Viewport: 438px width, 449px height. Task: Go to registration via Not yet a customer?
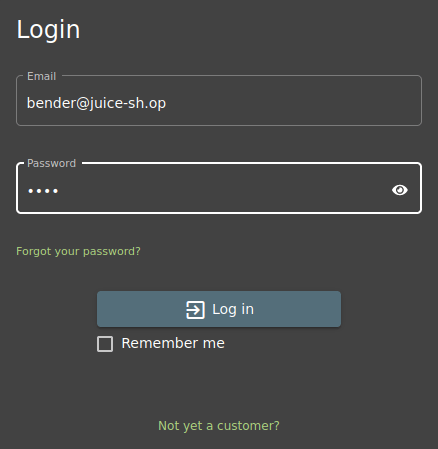pos(219,426)
